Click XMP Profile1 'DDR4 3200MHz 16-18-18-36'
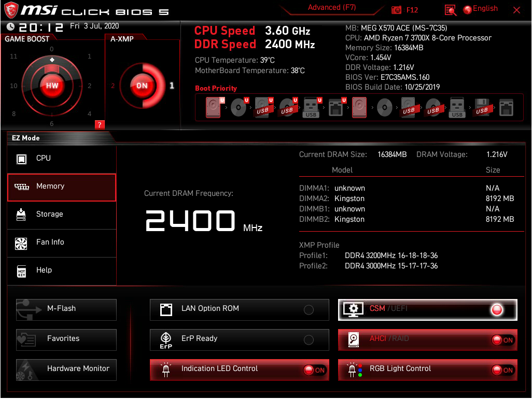 tap(391, 255)
